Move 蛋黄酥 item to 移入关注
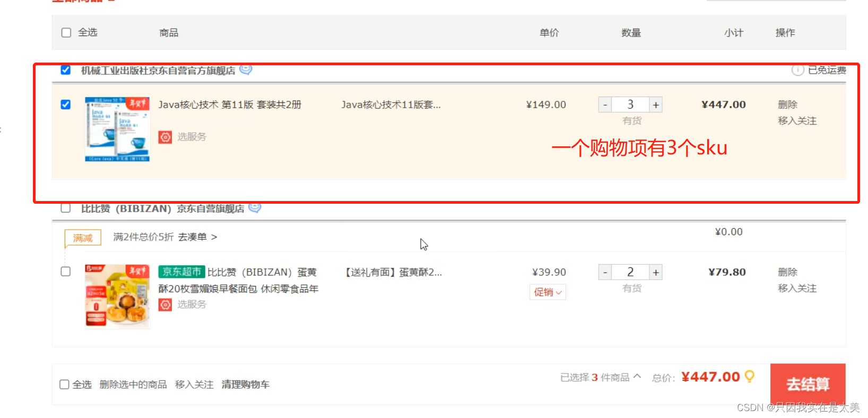 (x=797, y=289)
